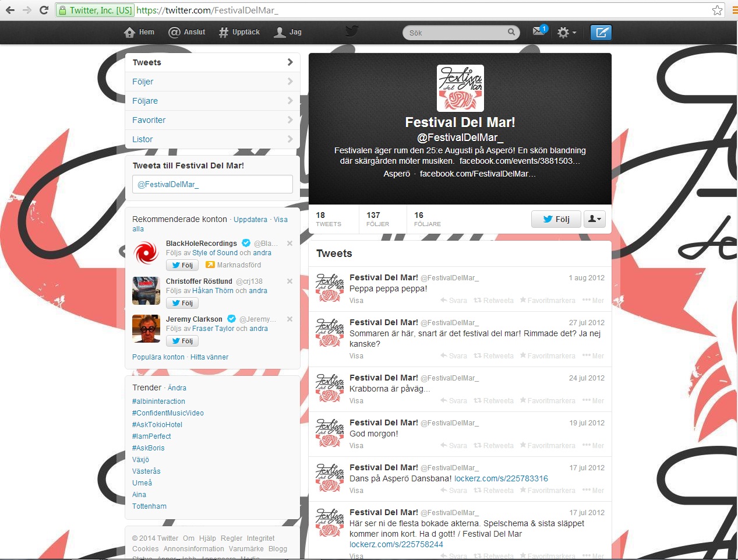
Task: Follow BlackHoleRecordings
Action: (182, 265)
